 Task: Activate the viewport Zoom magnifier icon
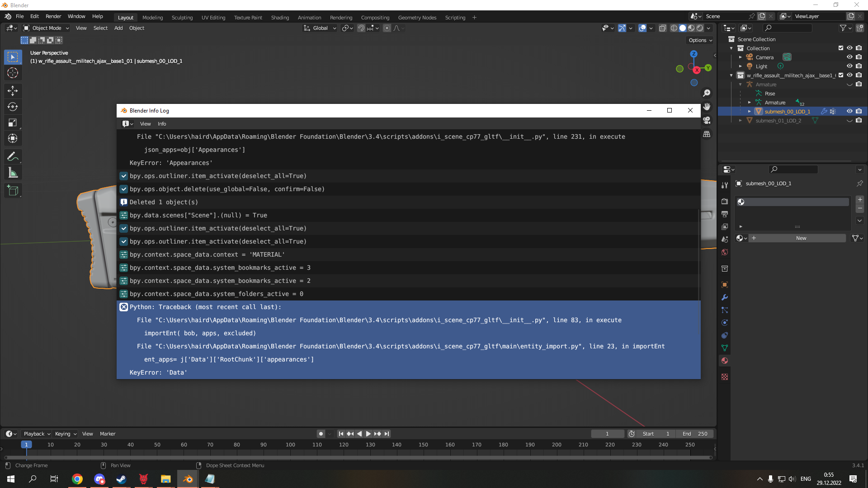pyautogui.click(x=707, y=93)
